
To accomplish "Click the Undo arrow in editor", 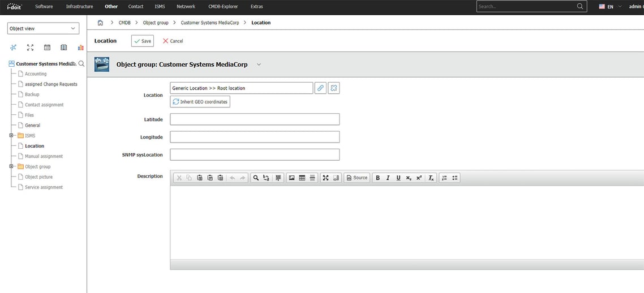I will tap(233, 178).
